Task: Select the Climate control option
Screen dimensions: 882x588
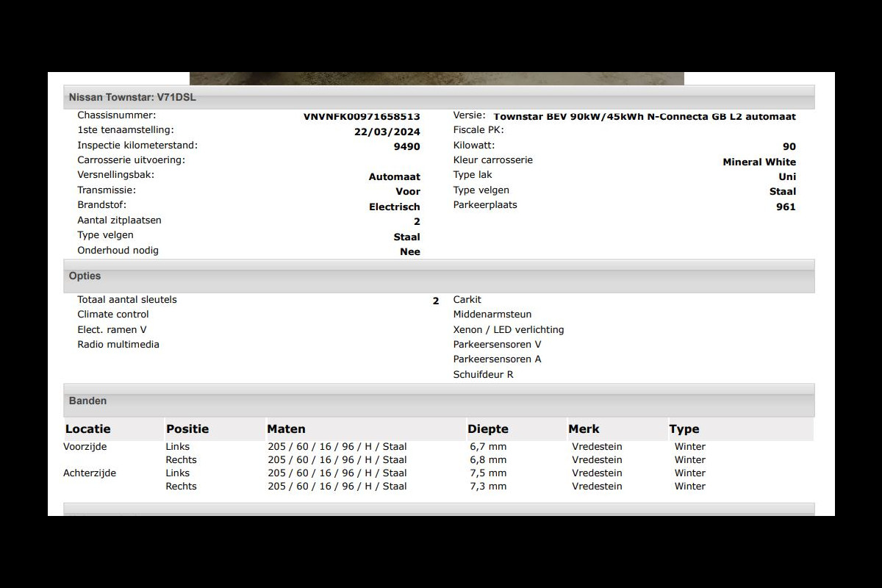Action: pos(113,315)
